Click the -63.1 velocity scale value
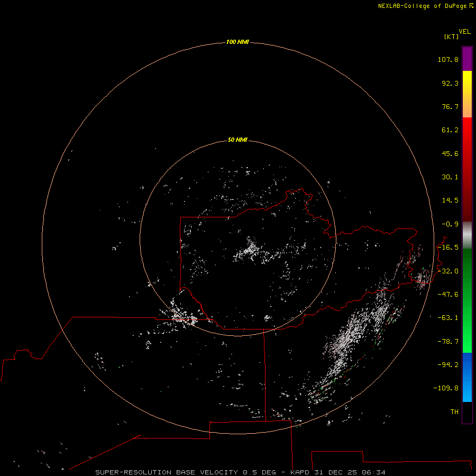 448,318
